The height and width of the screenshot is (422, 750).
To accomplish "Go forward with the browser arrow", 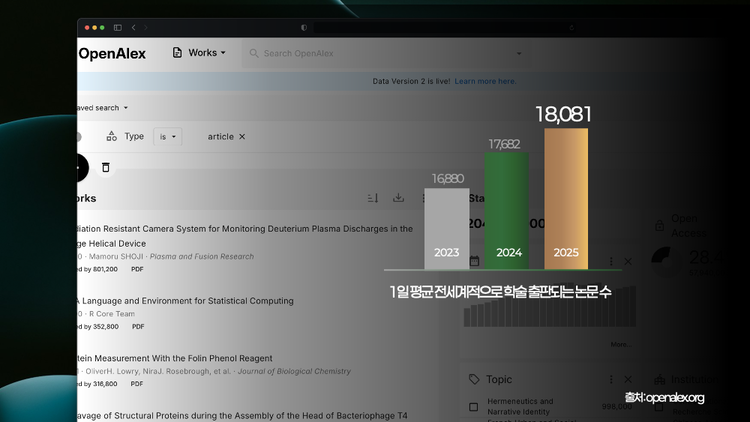I will tap(145, 28).
